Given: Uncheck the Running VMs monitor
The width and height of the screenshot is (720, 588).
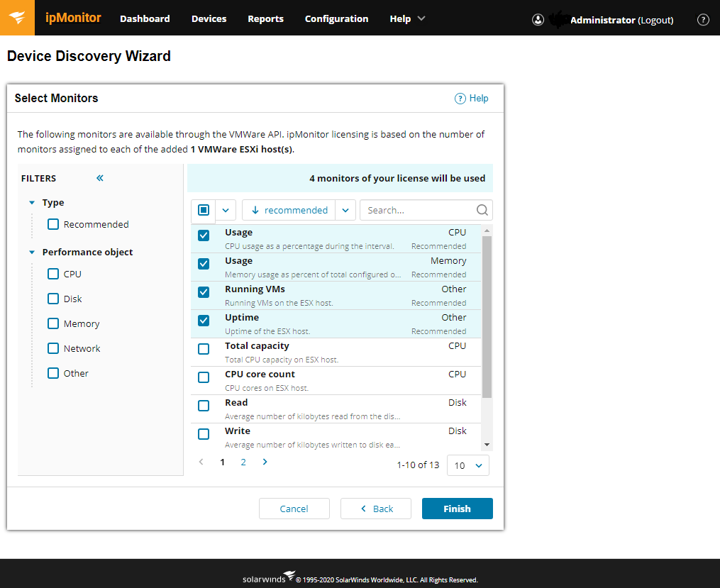Looking at the screenshot, I should click(204, 292).
